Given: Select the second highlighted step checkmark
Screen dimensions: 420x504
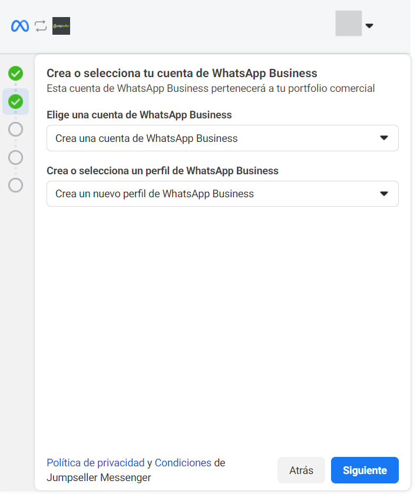Looking at the screenshot, I should click(15, 102).
